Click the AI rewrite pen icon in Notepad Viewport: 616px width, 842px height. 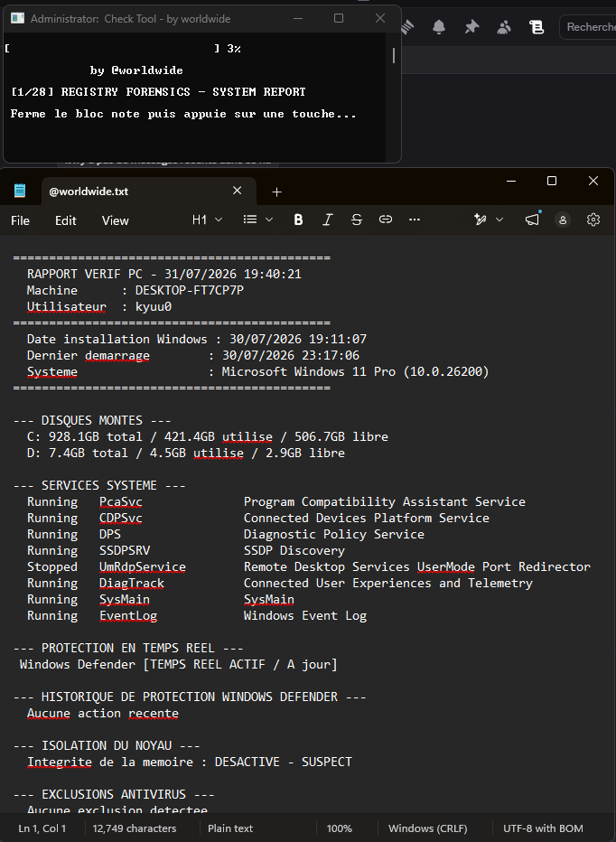click(481, 220)
